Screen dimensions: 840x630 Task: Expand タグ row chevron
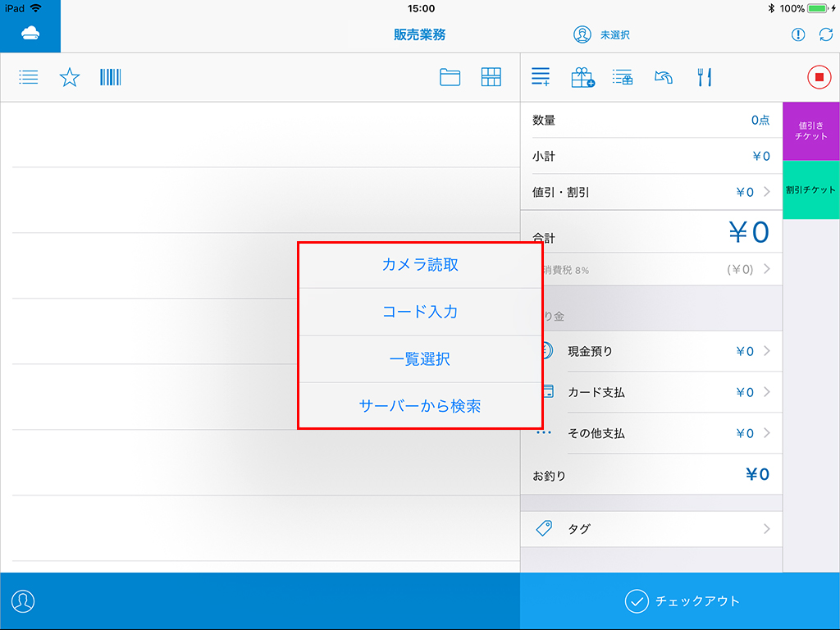tap(767, 529)
